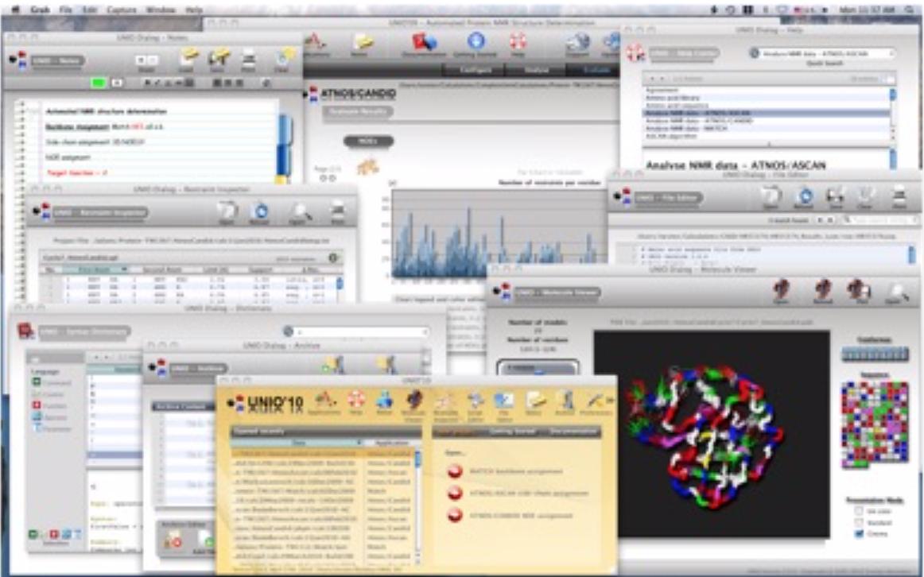
Task: Click the Conformer selector strip in Molecule Viewer
Action: tap(875, 354)
